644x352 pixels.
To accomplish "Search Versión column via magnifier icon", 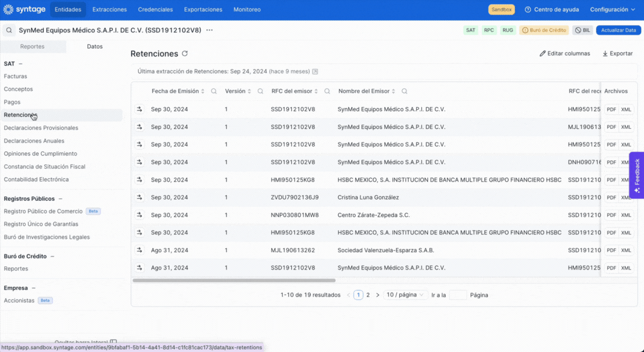I will (x=260, y=91).
